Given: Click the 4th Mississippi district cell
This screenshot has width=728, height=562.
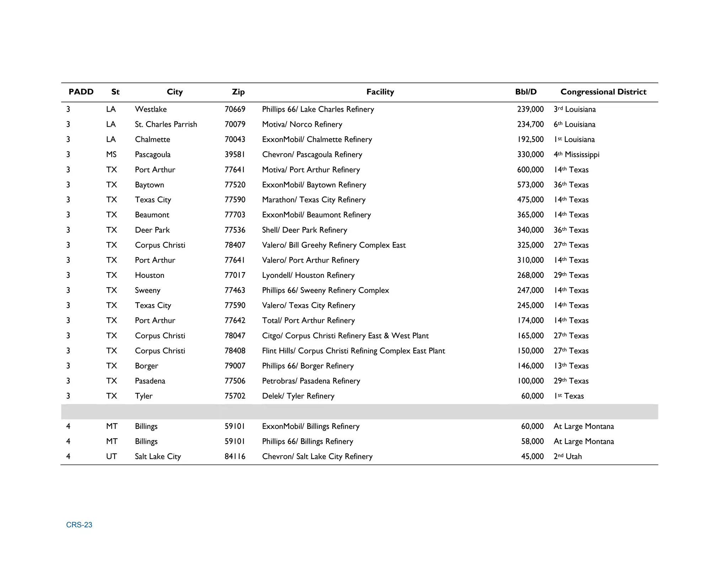Looking at the screenshot, I should pos(576,155).
